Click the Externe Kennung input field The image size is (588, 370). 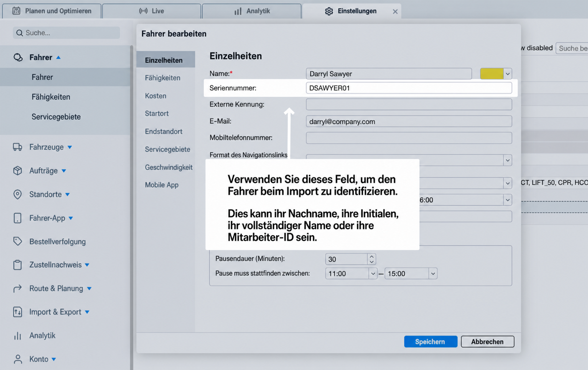(409, 104)
